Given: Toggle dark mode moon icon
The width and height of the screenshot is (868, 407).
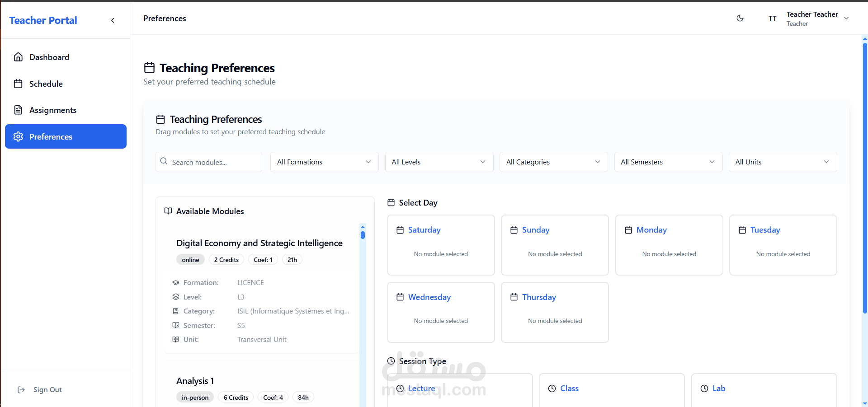Looking at the screenshot, I should pyautogui.click(x=740, y=19).
